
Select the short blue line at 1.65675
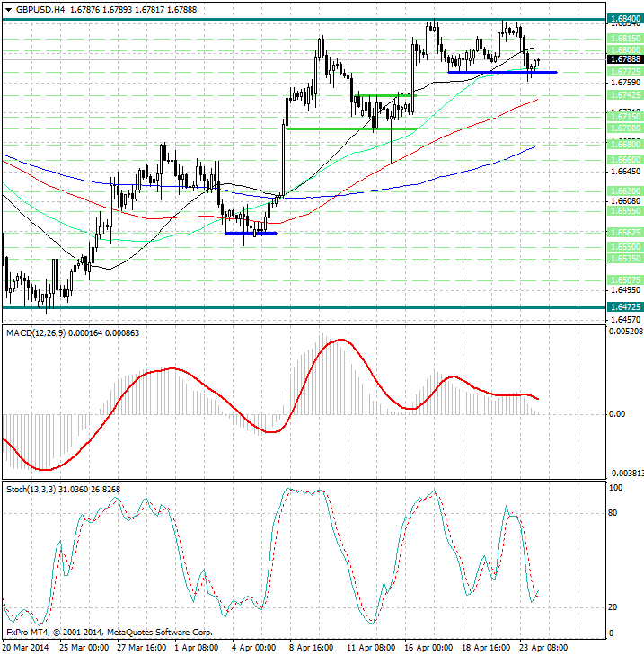251,233
